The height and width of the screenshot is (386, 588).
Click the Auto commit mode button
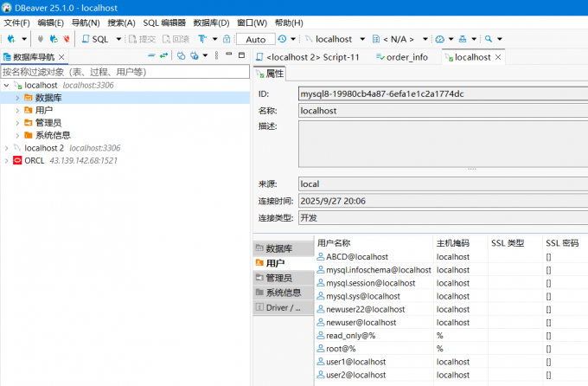coord(255,40)
